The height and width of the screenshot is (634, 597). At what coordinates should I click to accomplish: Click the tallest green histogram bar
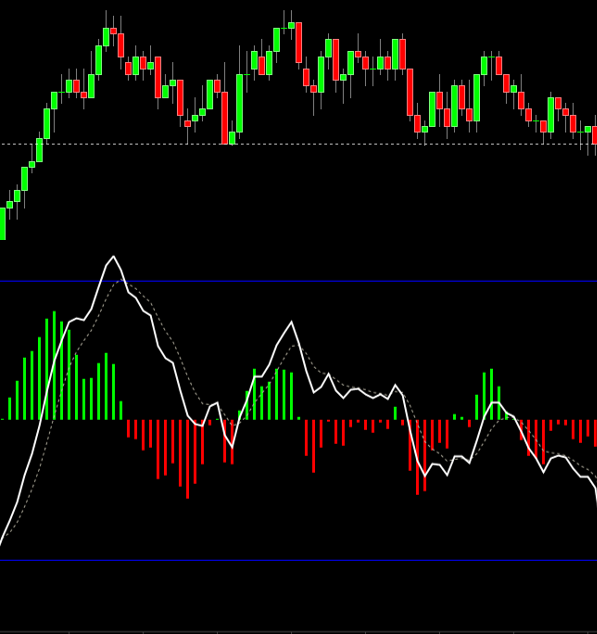point(54,366)
